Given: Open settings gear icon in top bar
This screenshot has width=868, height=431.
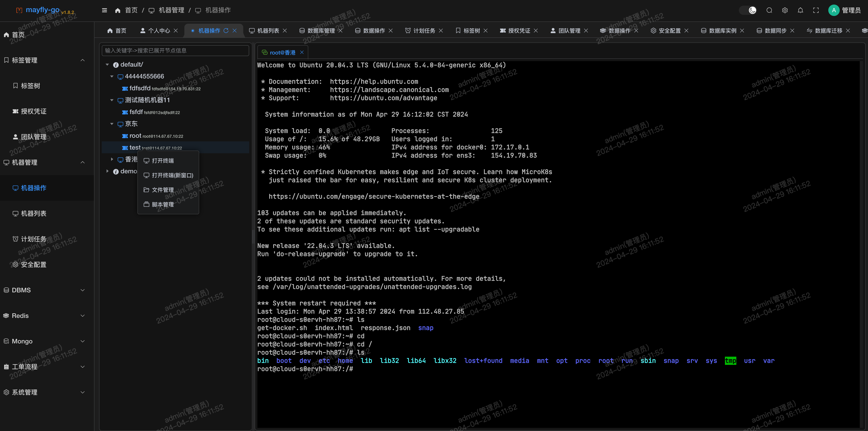Looking at the screenshot, I should 785,10.
